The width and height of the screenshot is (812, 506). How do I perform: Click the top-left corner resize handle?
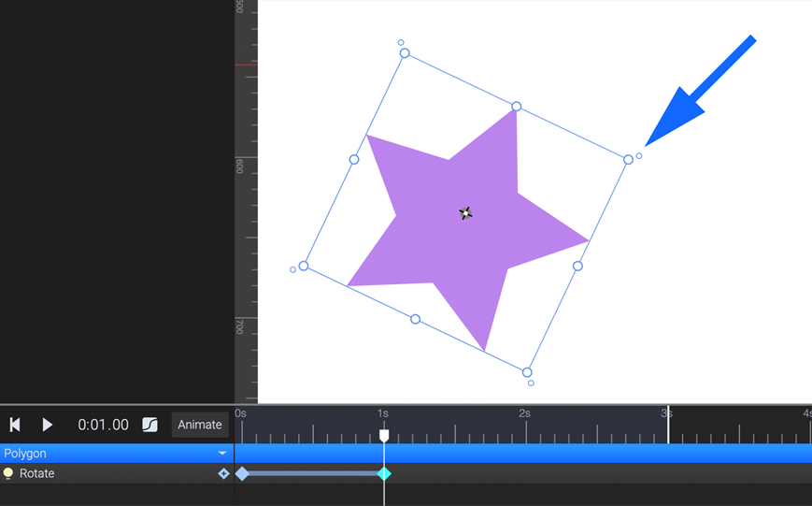point(405,53)
